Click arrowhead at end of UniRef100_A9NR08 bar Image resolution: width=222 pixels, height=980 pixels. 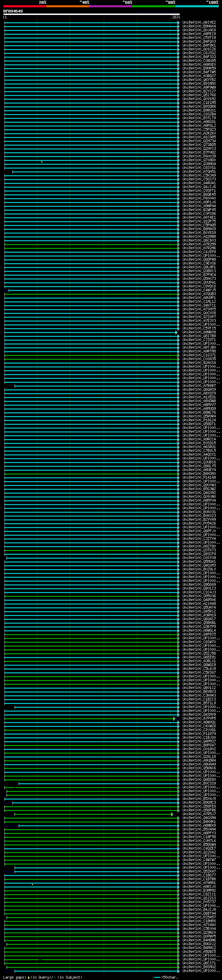[x=177, y=332]
